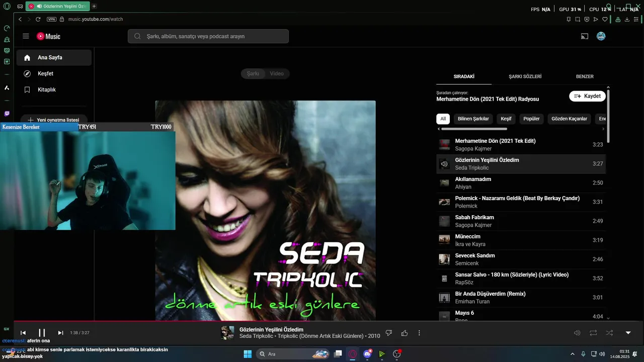Reload the music.youtube.com page

38,19
